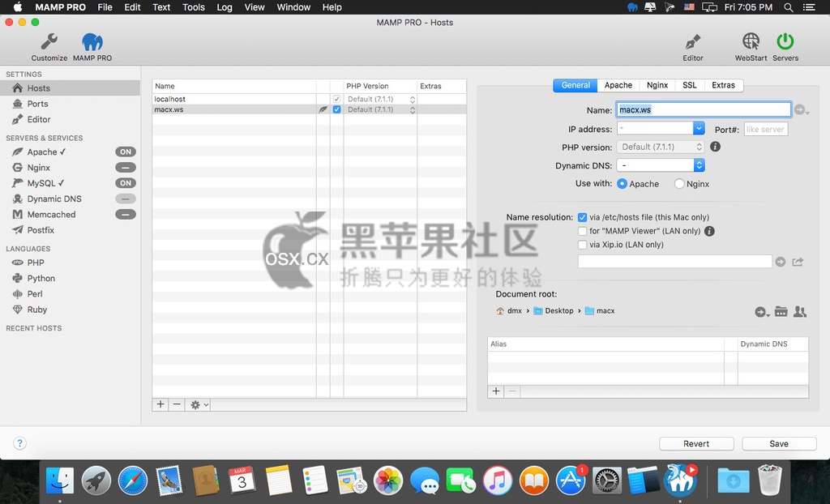Open Safari from the Dock
830x504 pixels.
133,481
